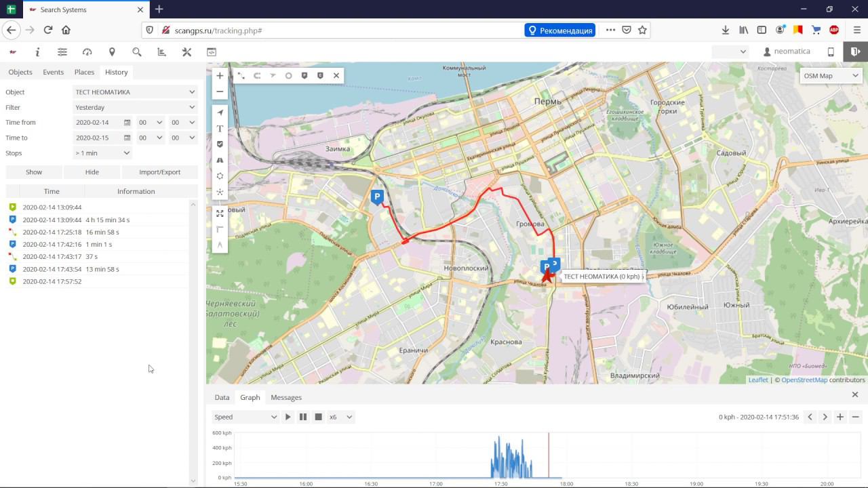This screenshot has width=868, height=488.
Task: Zoom out on the map
Action: (220, 91)
